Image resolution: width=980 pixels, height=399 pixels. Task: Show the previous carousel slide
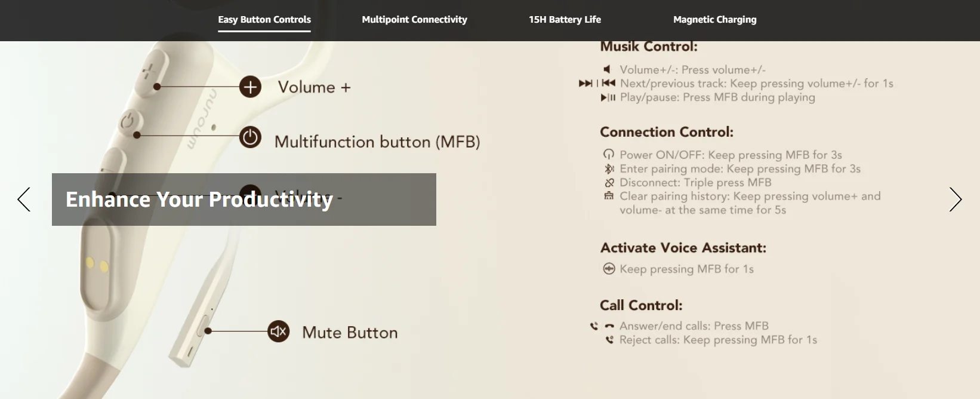point(24,199)
